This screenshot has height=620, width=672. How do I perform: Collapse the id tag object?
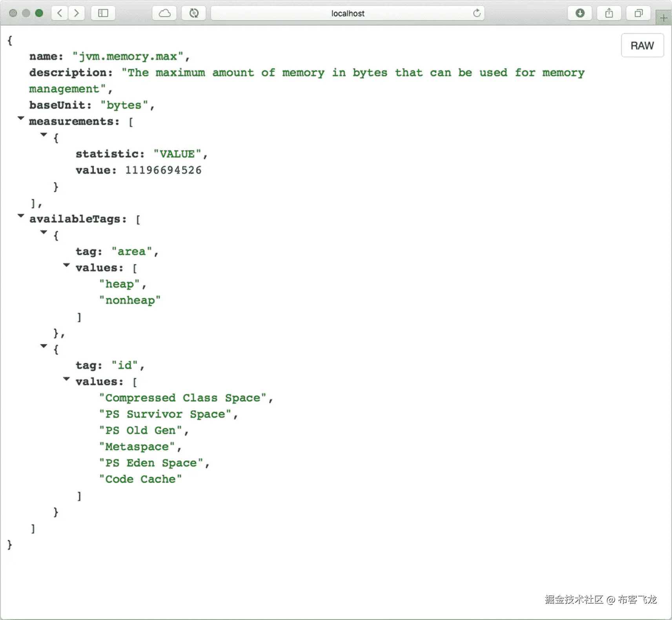pos(44,345)
